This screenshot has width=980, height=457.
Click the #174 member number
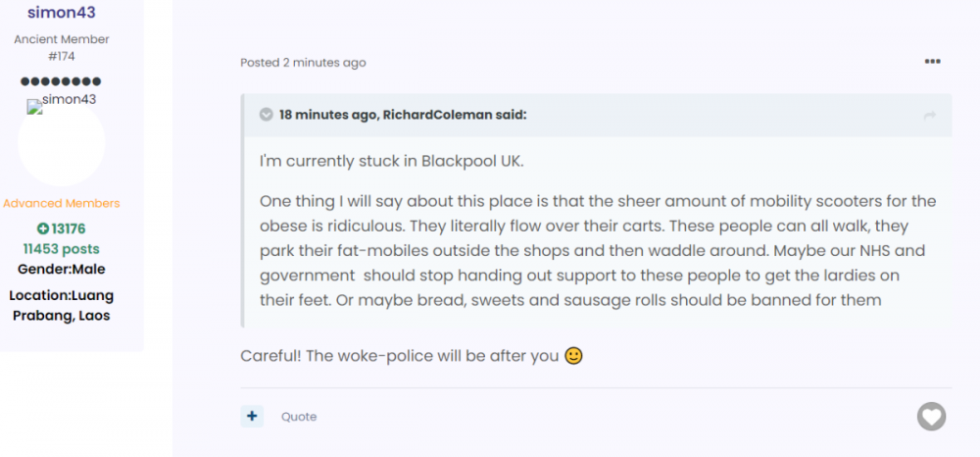tap(61, 56)
